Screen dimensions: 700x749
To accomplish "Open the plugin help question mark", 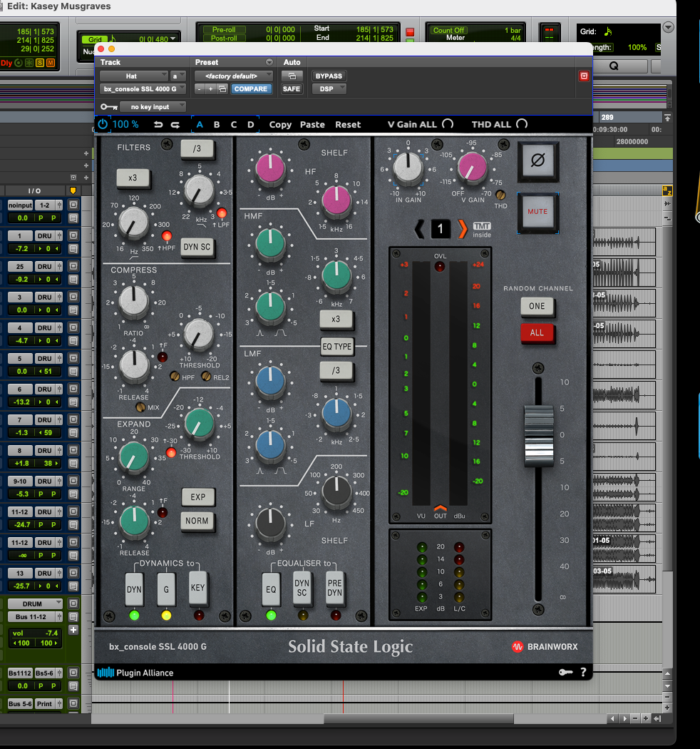I will pyautogui.click(x=583, y=672).
